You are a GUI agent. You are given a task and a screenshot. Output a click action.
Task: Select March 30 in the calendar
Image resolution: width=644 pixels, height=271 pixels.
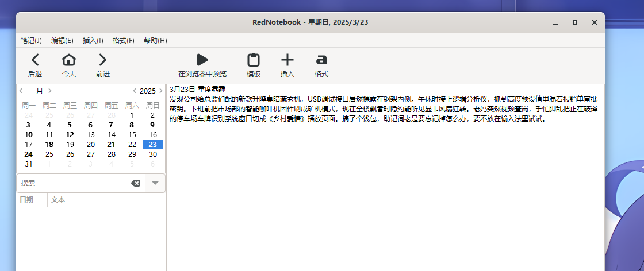click(x=153, y=154)
